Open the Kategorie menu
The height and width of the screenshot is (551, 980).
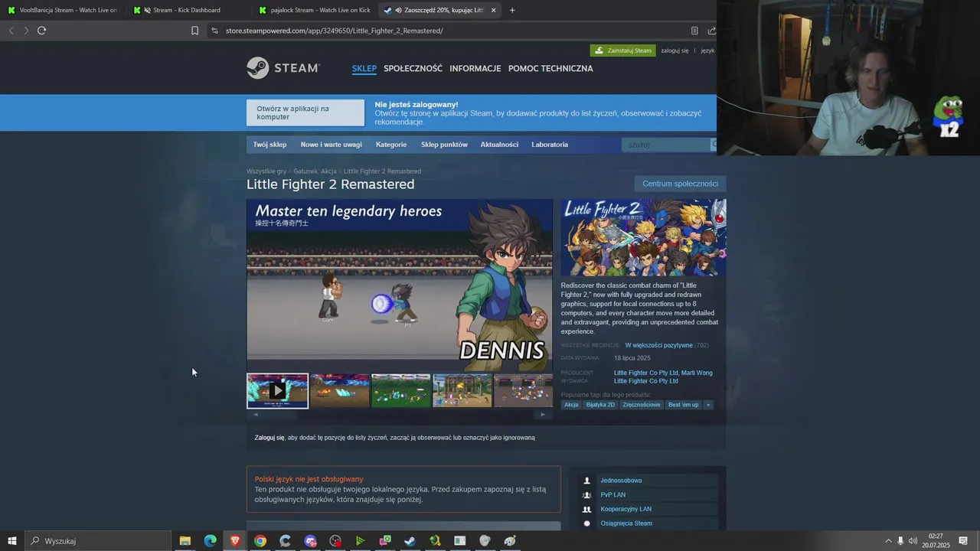tap(391, 145)
